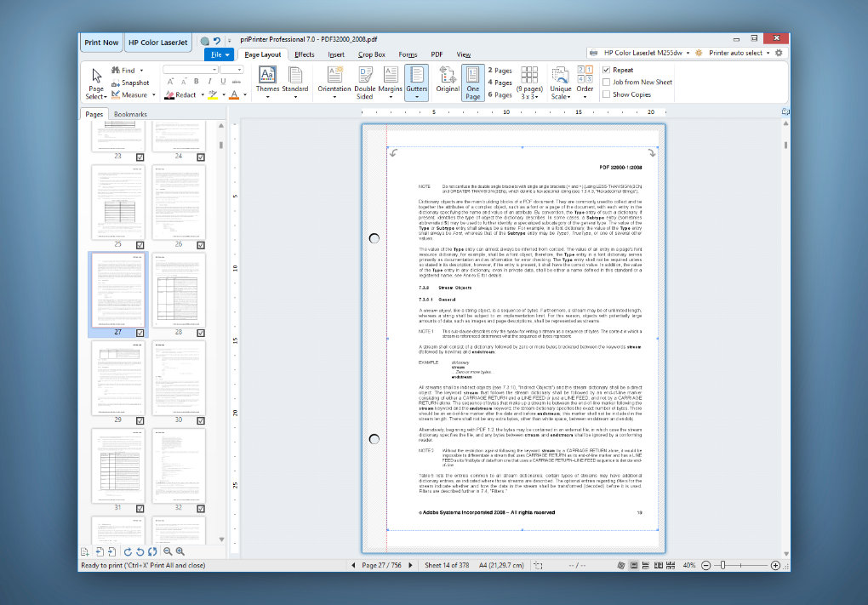Toggle the checkbox under page 27 thumbnail
This screenshot has height=605, width=868.
(x=140, y=333)
